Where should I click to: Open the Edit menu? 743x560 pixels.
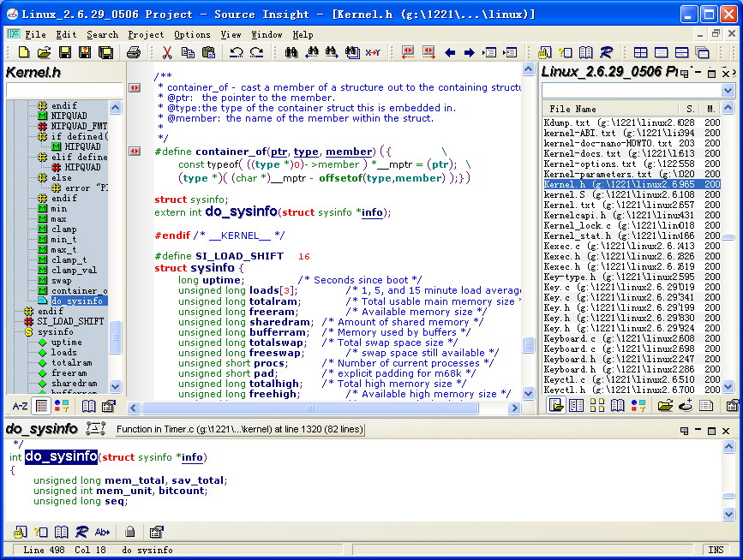[x=66, y=34]
